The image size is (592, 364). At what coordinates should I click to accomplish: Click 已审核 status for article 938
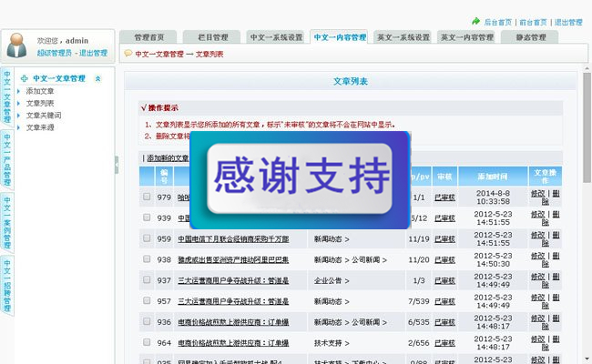tap(444, 259)
